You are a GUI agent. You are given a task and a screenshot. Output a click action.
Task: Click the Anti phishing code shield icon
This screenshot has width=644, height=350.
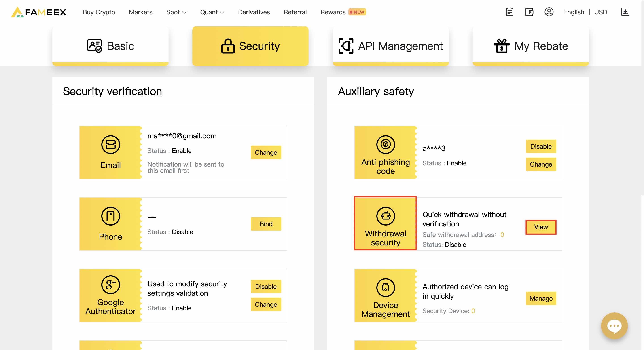[386, 144]
